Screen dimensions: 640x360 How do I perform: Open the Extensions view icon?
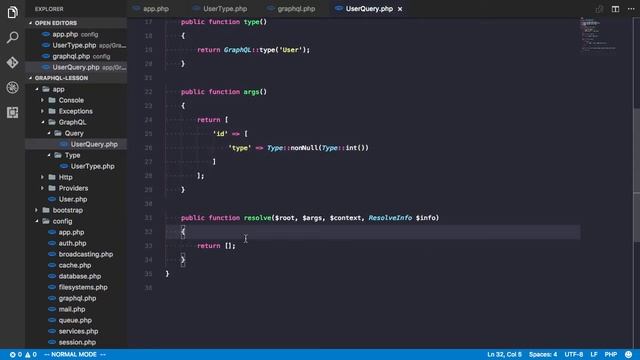pyautogui.click(x=13, y=112)
